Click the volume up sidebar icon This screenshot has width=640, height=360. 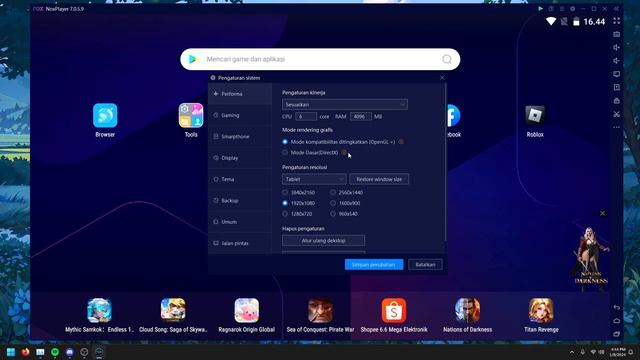(616, 47)
